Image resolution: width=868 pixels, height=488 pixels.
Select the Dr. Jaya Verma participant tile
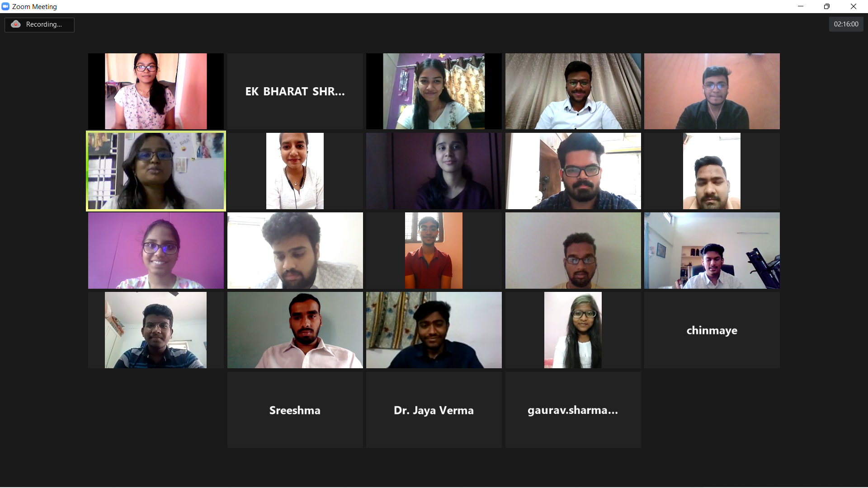coord(434,410)
